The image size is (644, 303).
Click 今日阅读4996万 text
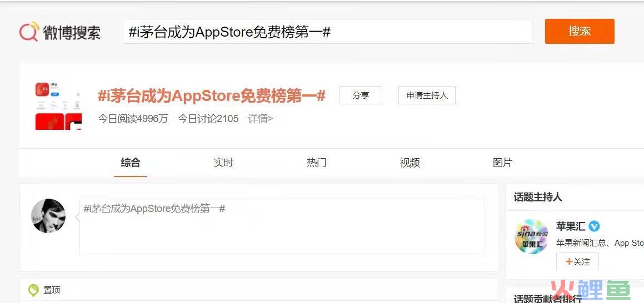coord(133,119)
